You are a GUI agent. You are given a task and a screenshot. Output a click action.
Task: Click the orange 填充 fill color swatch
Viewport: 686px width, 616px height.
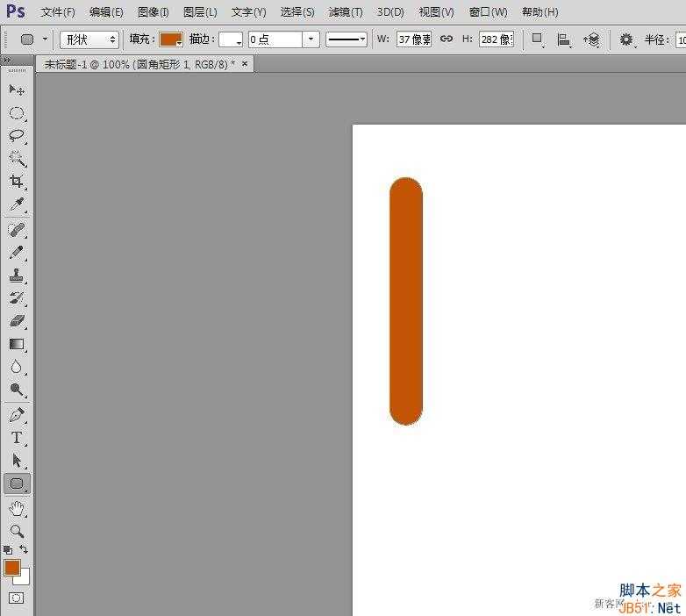(x=170, y=39)
